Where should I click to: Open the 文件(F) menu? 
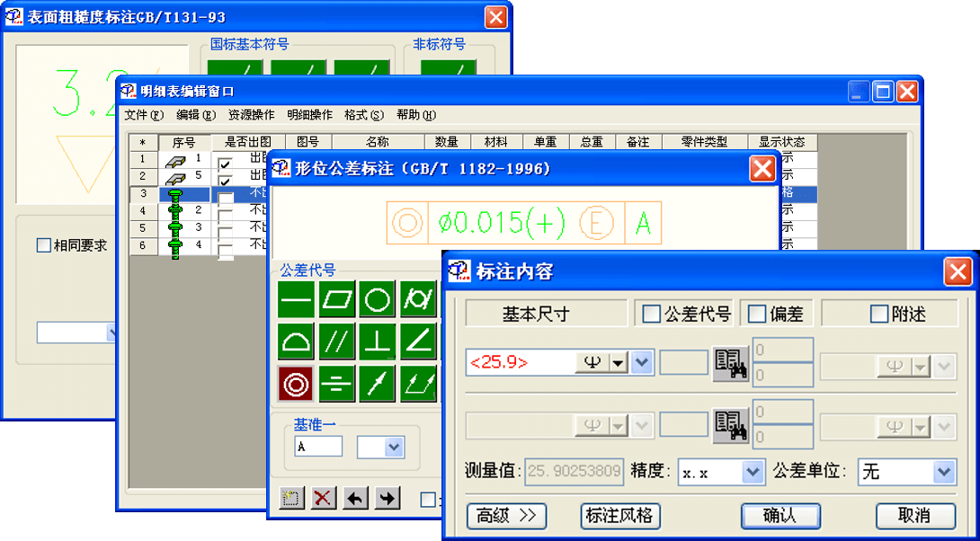click(x=143, y=115)
